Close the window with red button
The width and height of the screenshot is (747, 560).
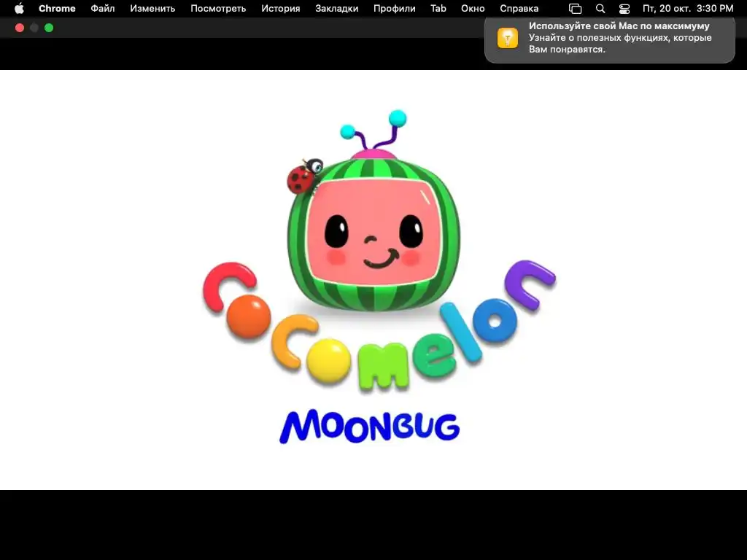click(x=20, y=28)
